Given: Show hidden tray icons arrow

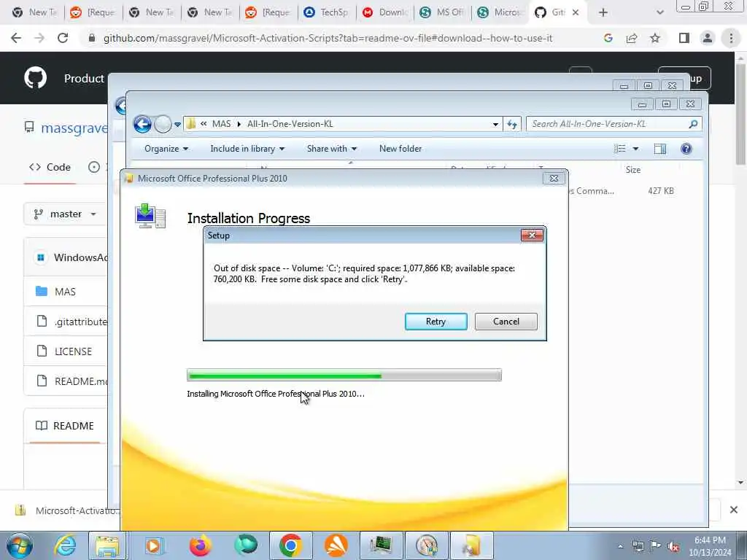Looking at the screenshot, I should tap(620, 547).
